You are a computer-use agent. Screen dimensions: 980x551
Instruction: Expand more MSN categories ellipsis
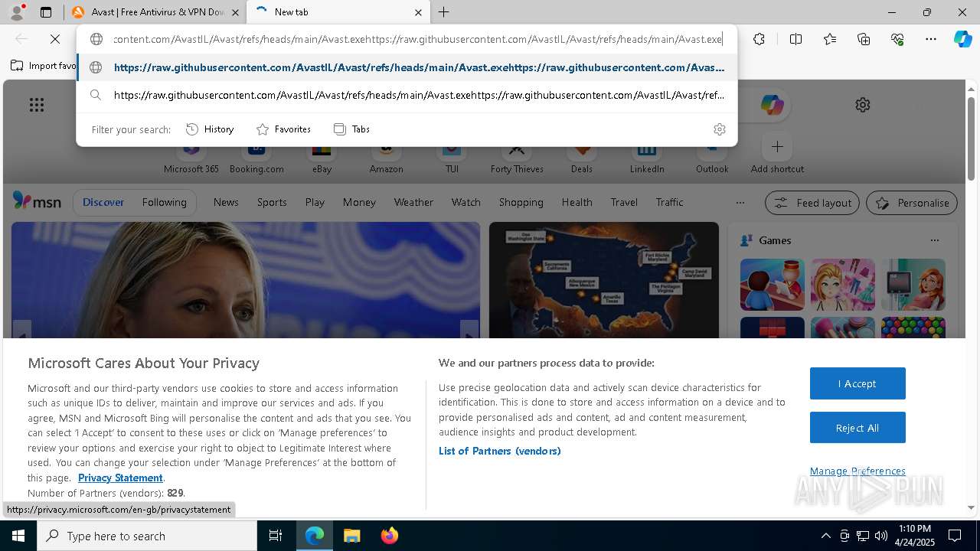[740, 203]
